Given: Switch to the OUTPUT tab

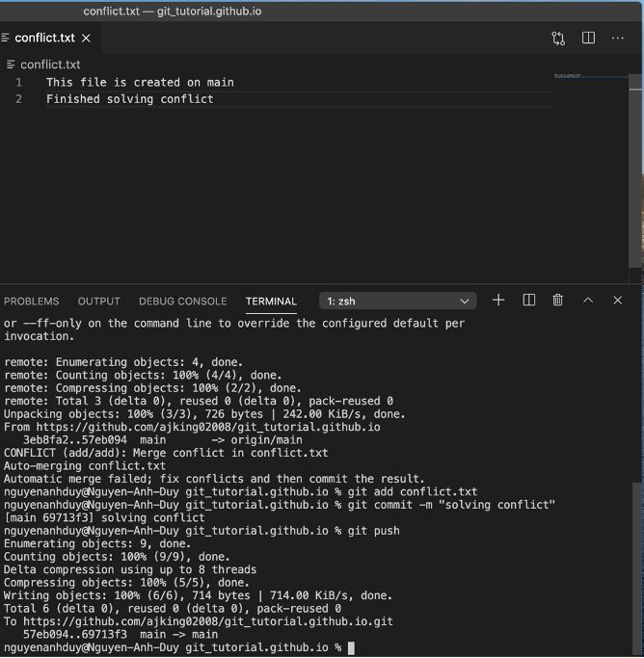Looking at the screenshot, I should 98,302.
